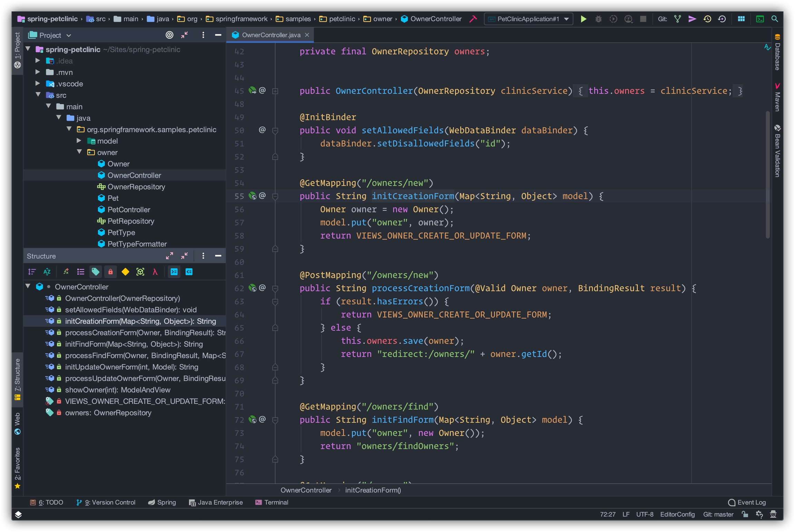Image resolution: width=795 pixels, height=532 pixels.
Task: Toggle Sort Alphabetically in Structure toolbar
Action: pyautogui.click(x=47, y=272)
